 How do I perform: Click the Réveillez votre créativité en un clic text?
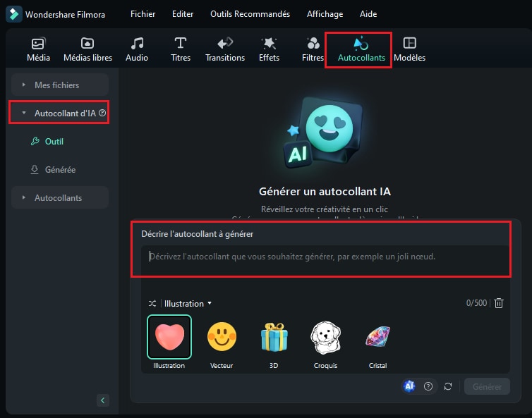[x=325, y=209]
